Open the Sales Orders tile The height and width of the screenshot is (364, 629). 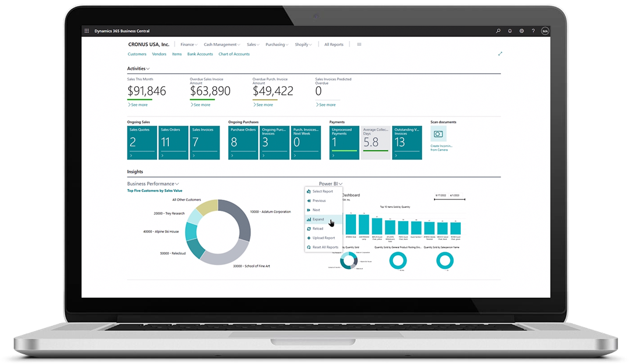click(174, 143)
